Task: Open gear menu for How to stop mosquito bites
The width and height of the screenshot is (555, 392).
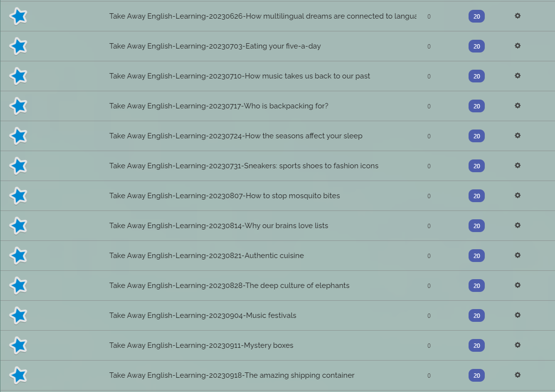Action: pos(518,195)
